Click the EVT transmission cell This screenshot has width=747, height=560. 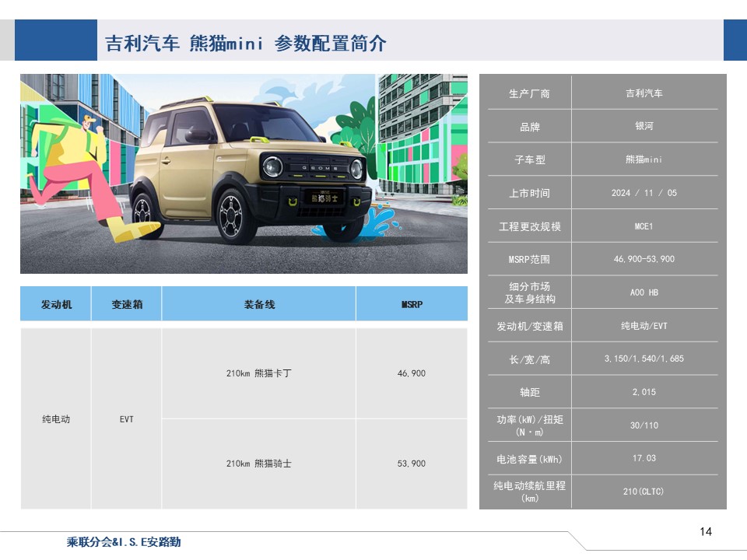[127, 419]
